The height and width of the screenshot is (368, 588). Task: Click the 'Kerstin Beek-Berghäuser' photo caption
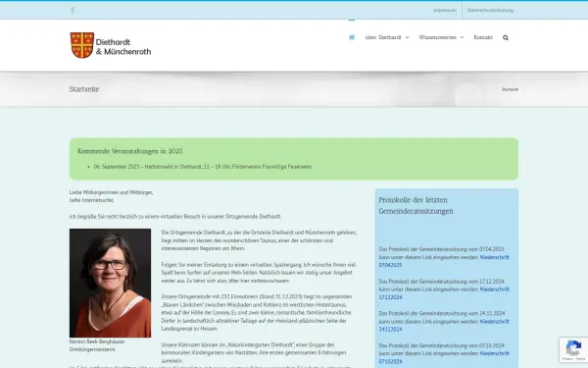click(97, 342)
